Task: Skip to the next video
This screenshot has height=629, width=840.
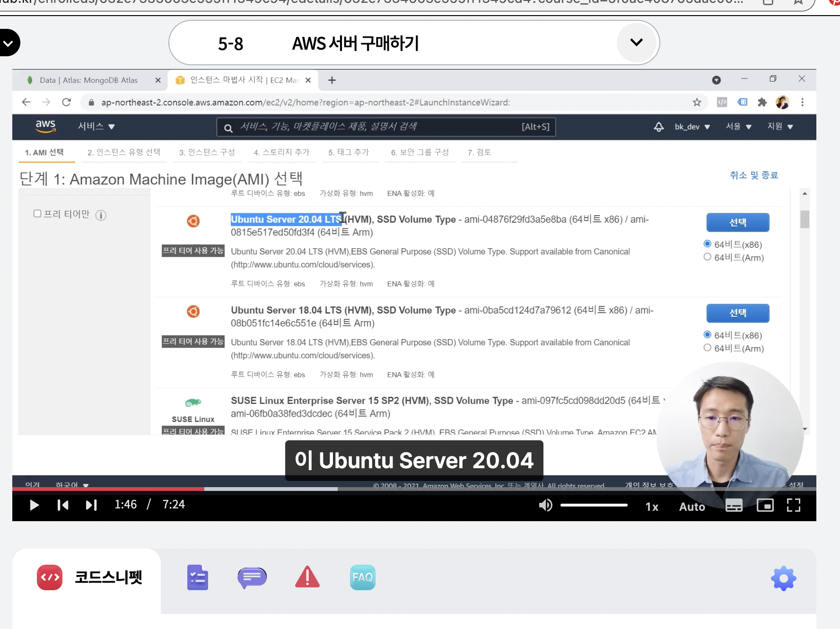Action: point(91,505)
